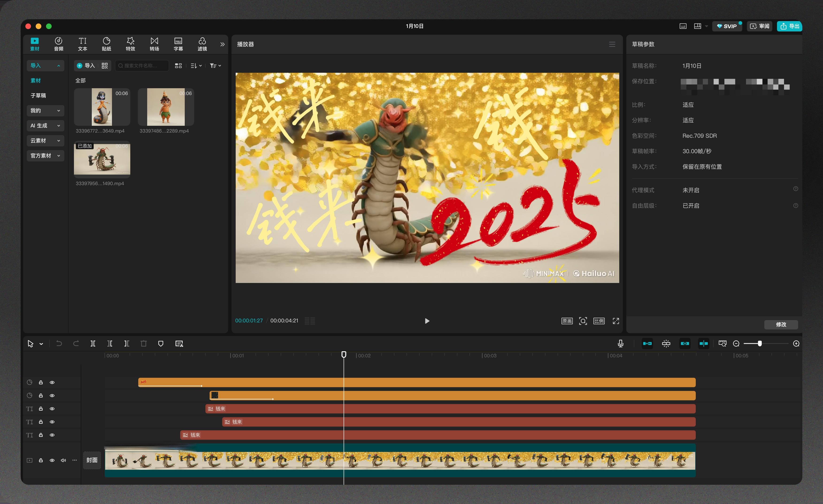This screenshot has width=823, height=504.
Task: Click the SVIP button
Action: (x=727, y=26)
